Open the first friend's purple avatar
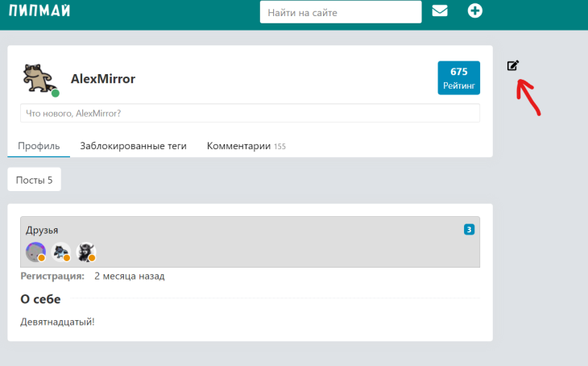The width and height of the screenshot is (588, 366). click(x=35, y=252)
